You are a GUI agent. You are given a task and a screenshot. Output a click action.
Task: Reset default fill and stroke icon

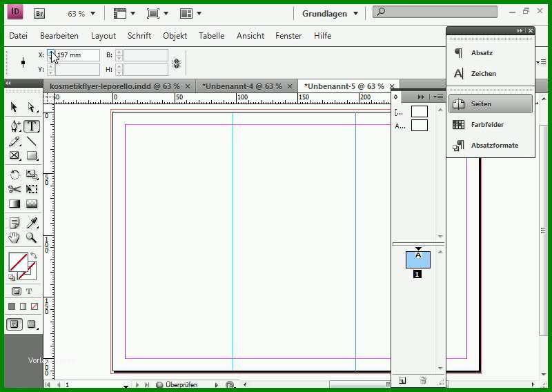(12, 277)
